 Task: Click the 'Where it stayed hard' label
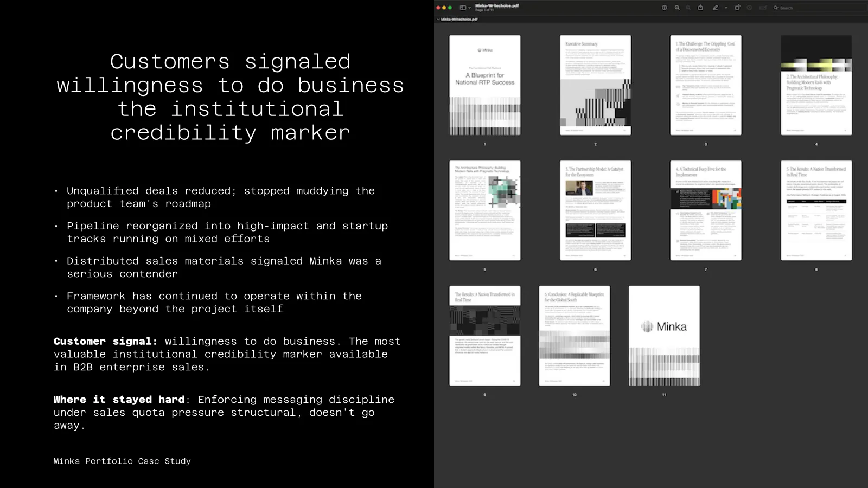pos(119,400)
